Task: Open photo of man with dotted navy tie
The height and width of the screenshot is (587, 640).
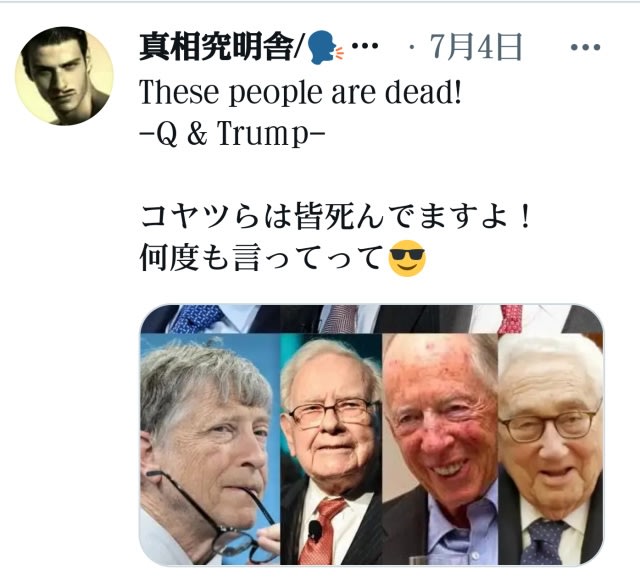Action: point(551,449)
